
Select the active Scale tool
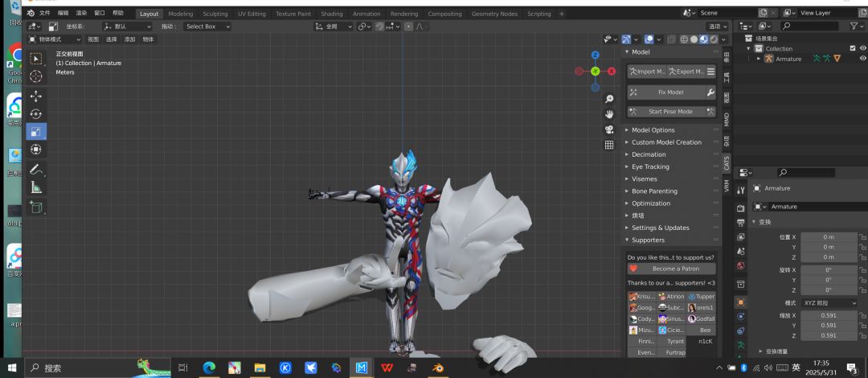(36, 132)
